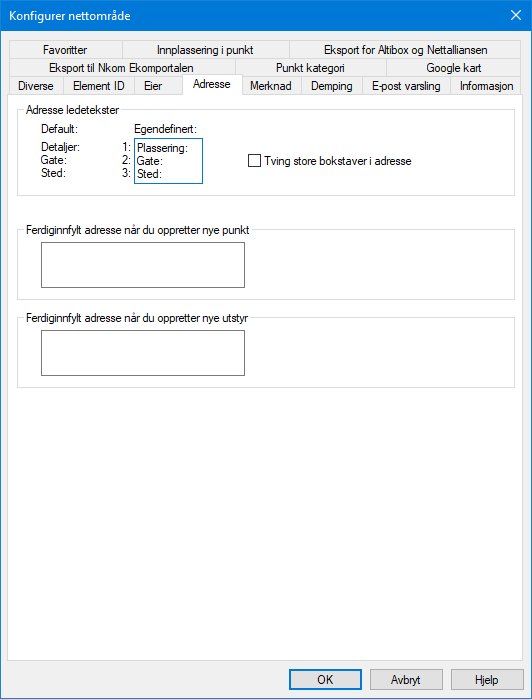Show the Informasjon tab

(487, 86)
